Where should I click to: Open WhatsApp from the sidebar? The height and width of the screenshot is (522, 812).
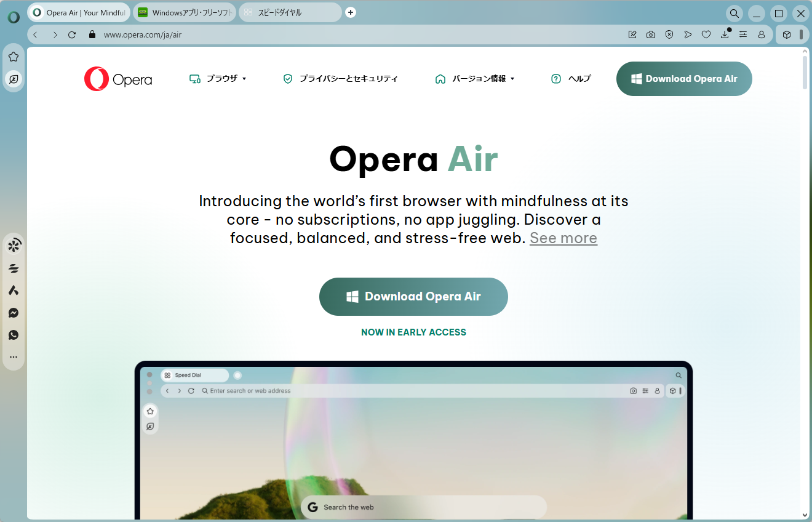tap(14, 335)
